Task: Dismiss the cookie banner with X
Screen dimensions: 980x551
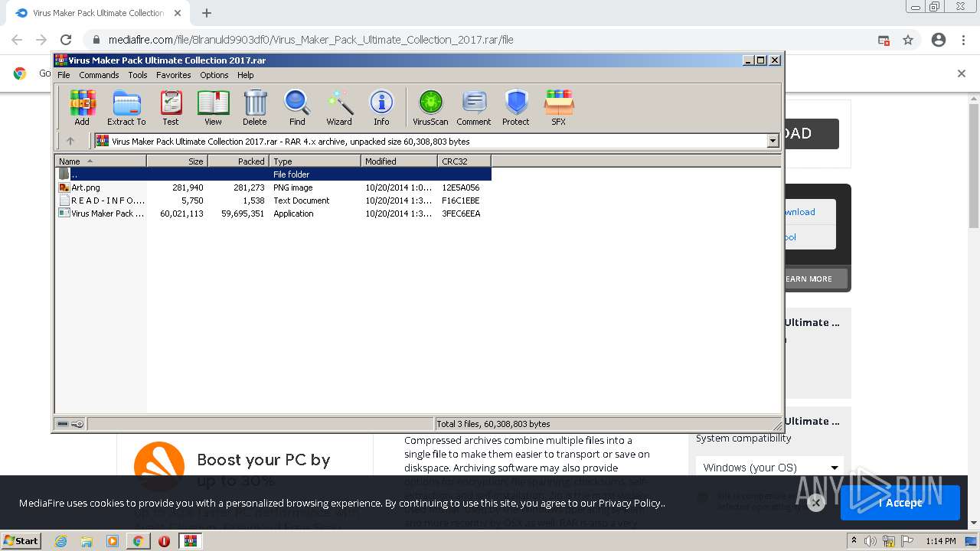Action: tap(816, 503)
